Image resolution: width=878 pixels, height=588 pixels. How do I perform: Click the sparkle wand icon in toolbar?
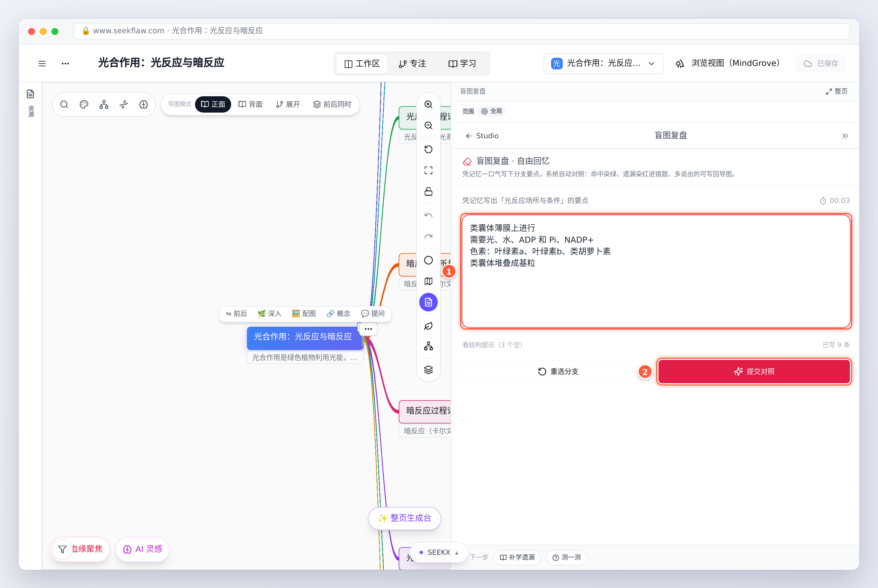click(x=124, y=105)
